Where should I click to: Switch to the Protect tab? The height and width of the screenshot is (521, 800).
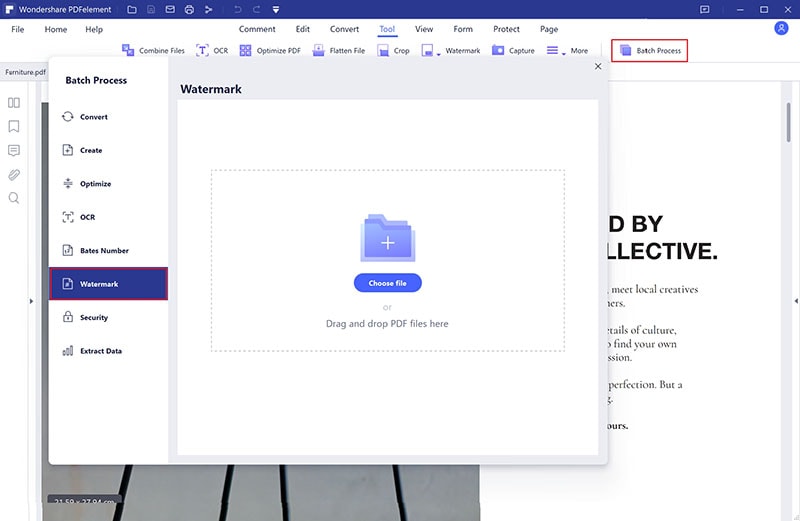click(506, 29)
